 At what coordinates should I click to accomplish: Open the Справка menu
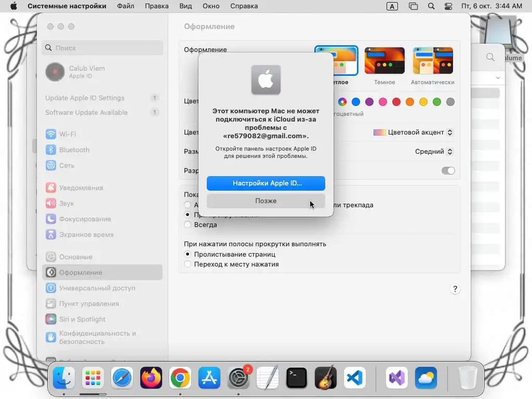(244, 6)
